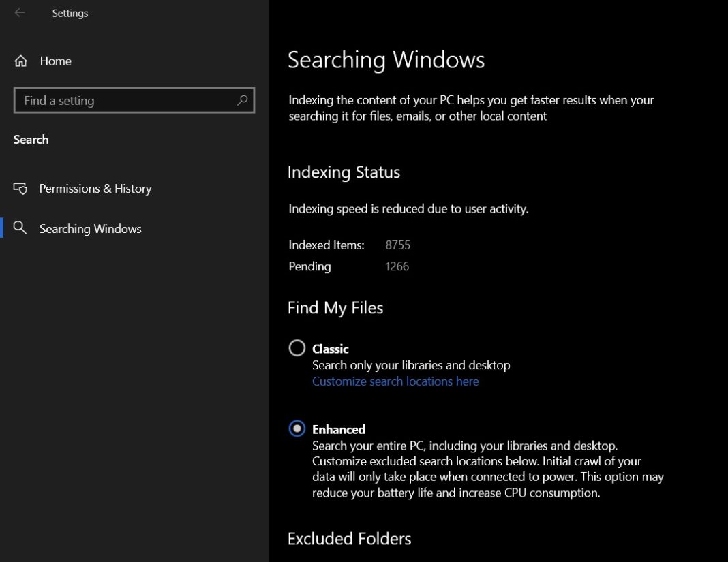This screenshot has height=562, width=728.
Task: Open Customize search locations here
Action: point(395,381)
